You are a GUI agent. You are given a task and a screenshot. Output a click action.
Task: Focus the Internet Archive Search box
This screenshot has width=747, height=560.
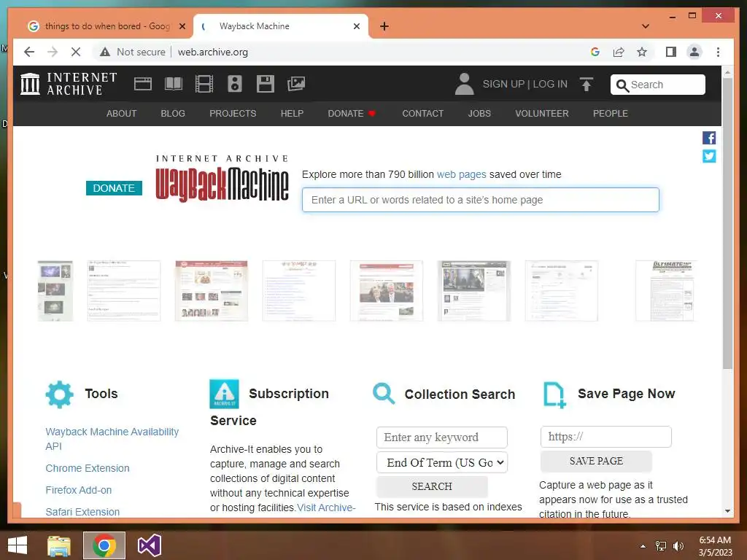[658, 85]
